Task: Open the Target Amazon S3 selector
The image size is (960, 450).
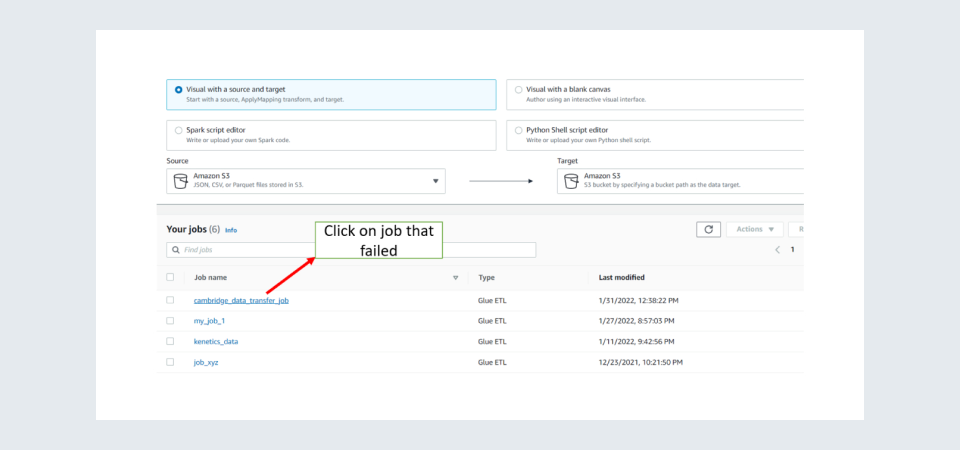Action: (680, 181)
